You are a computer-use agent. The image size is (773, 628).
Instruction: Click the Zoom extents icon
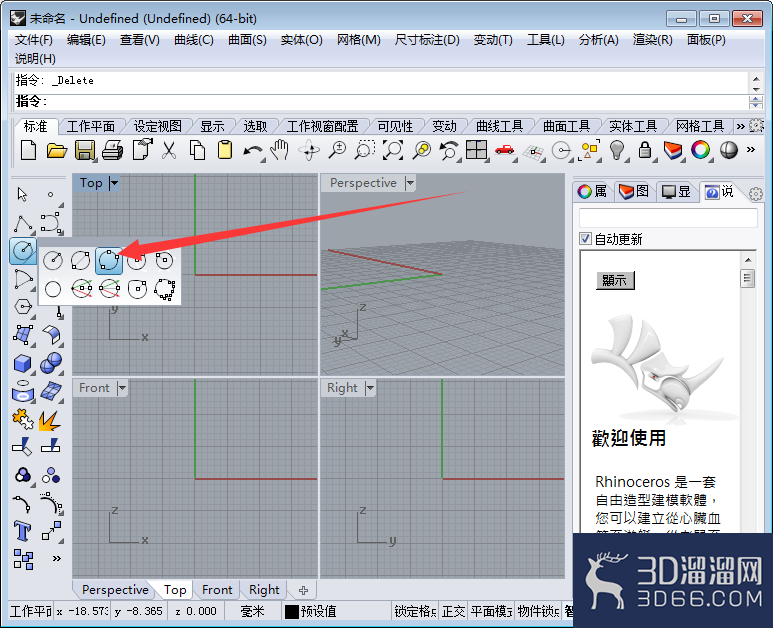point(393,150)
